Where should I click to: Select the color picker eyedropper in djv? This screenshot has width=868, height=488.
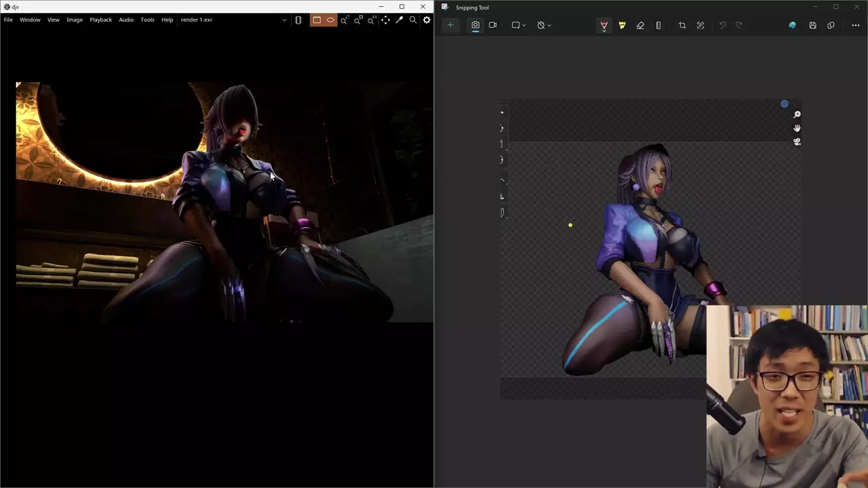click(399, 20)
